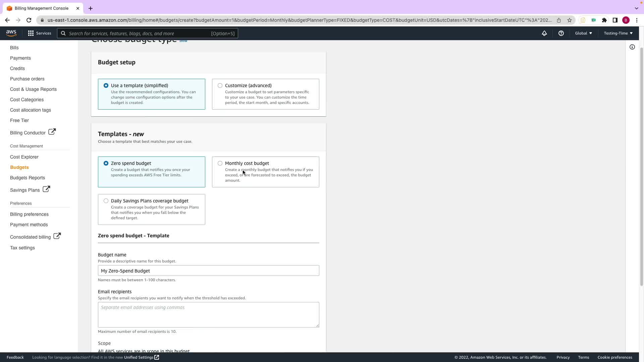Expand the Global region dropdown
This screenshot has height=362, width=644.
pos(583,33)
